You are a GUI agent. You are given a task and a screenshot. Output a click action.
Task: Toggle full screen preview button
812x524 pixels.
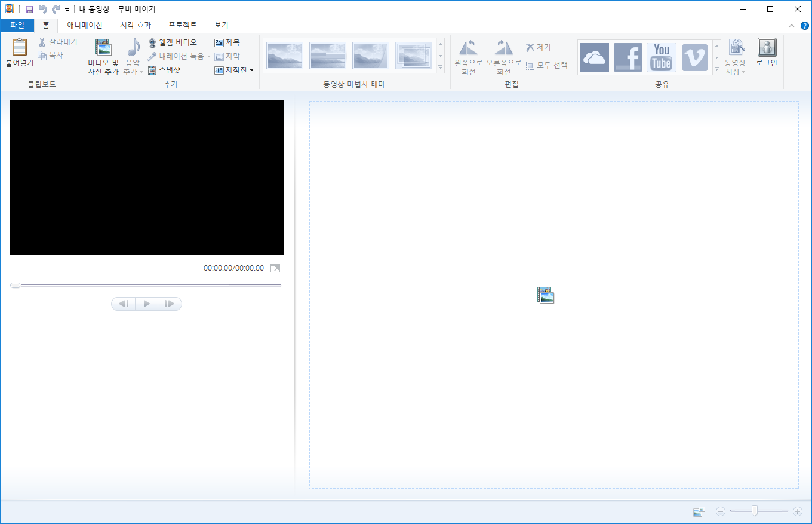(x=275, y=268)
